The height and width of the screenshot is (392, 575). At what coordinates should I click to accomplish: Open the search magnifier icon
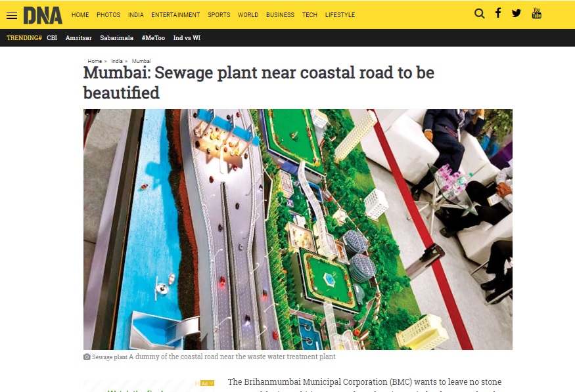click(x=479, y=14)
